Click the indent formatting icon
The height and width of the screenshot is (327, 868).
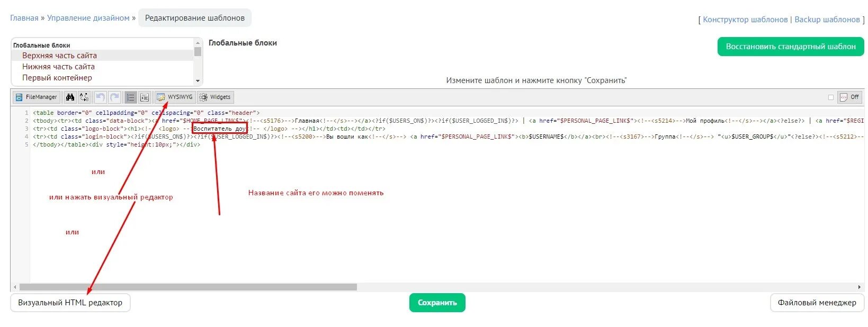click(x=145, y=97)
